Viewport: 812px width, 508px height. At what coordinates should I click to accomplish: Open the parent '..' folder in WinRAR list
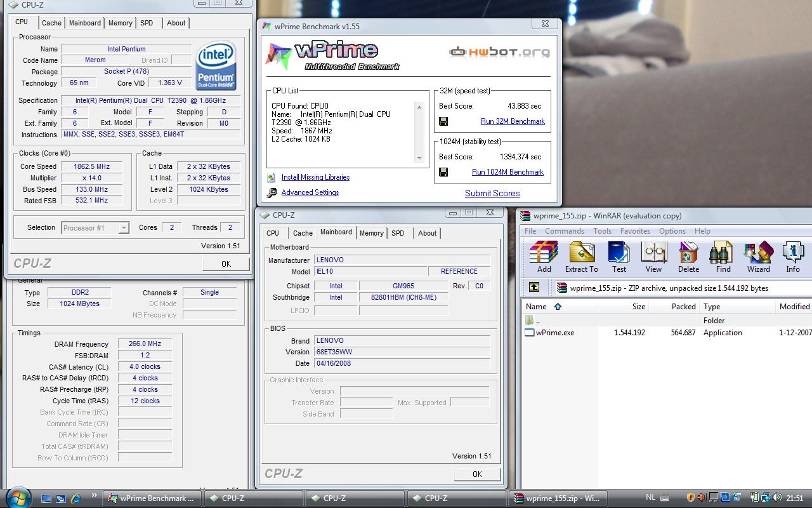pos(530,321)
